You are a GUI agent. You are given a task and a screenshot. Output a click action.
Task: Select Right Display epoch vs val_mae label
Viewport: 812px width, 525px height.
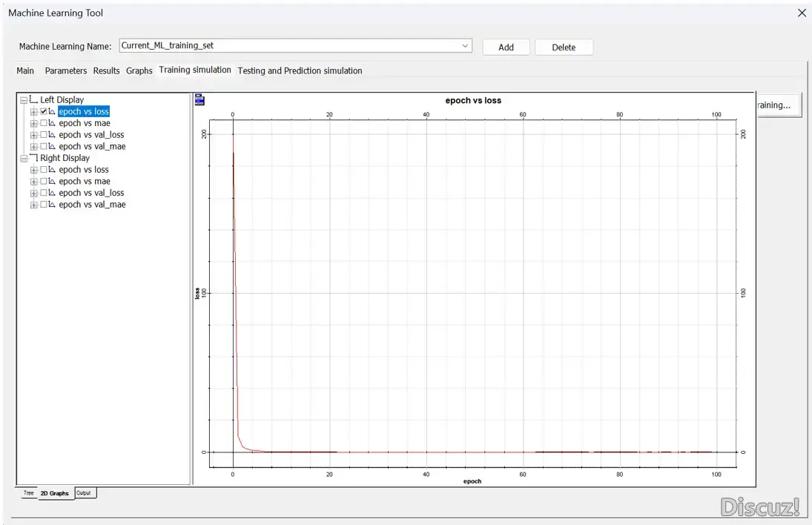92,205
